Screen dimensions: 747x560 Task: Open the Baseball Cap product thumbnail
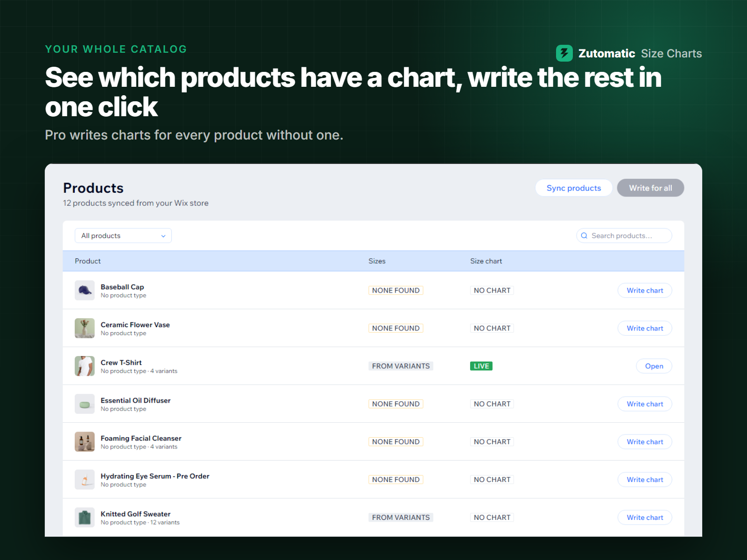pyautogui.click(x=85, y=290)
